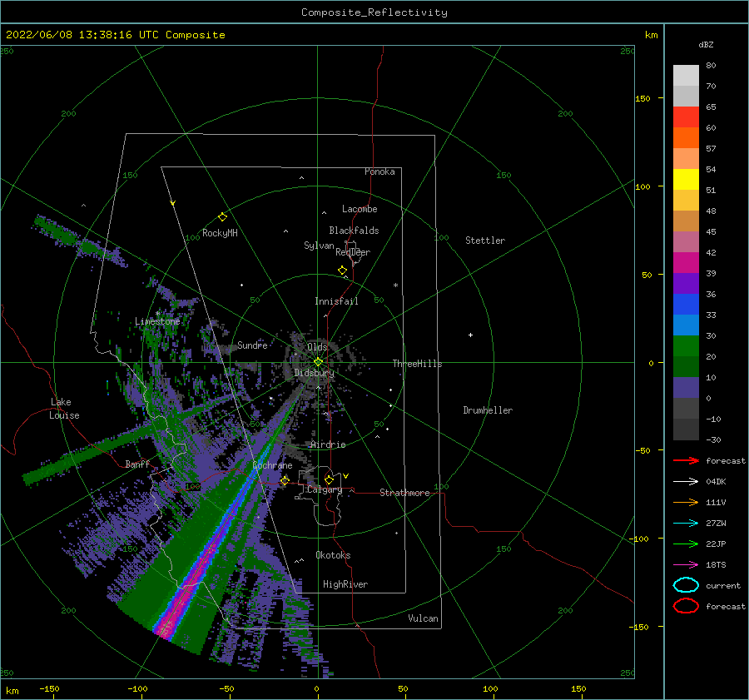The height and width of the screenshot is (700, 749).
Task: Click the orange 111V arrow icon
Action: 686,502
